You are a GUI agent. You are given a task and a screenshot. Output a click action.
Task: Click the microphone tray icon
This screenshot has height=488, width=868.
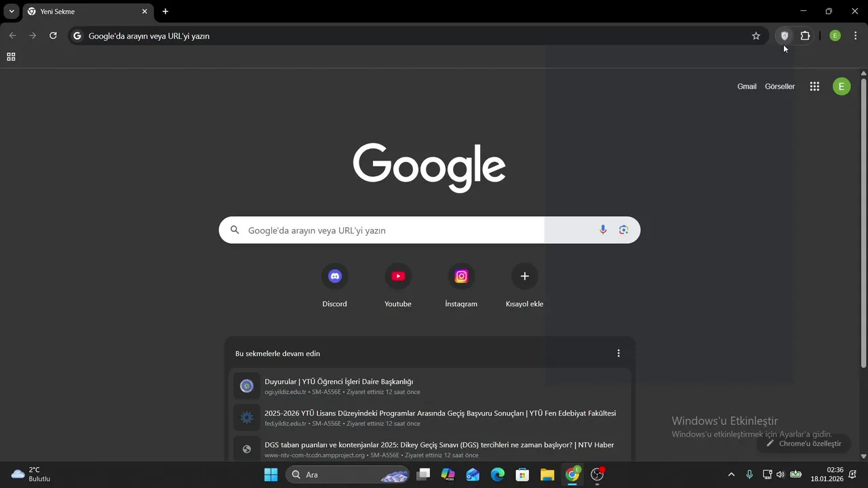click(749, 474)
